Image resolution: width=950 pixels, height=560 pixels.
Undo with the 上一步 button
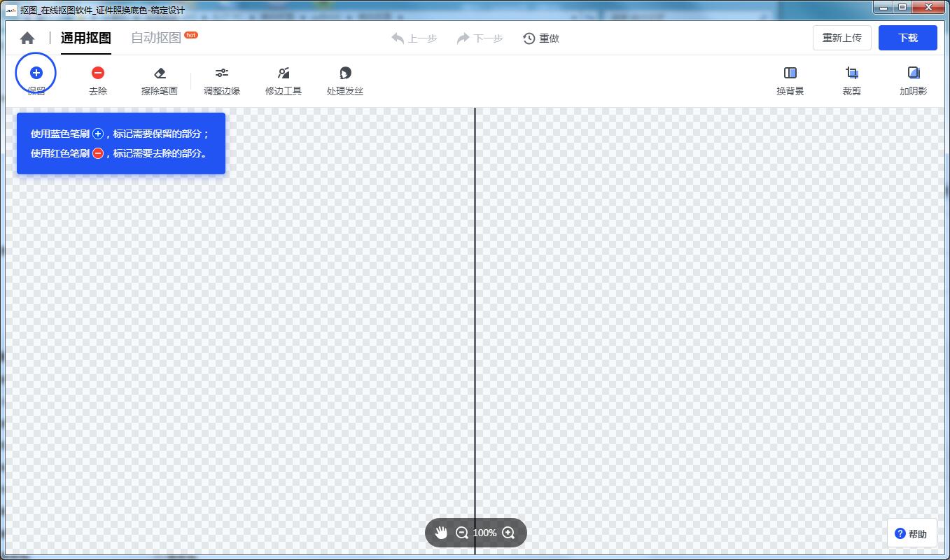[x=414, y=38]
